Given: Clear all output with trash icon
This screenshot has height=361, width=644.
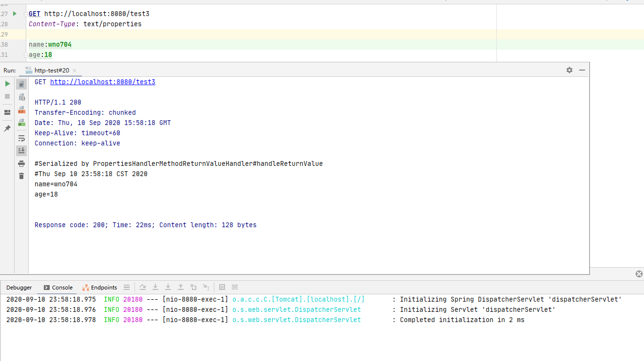Looking at the screenshot, I should (21, 176).
